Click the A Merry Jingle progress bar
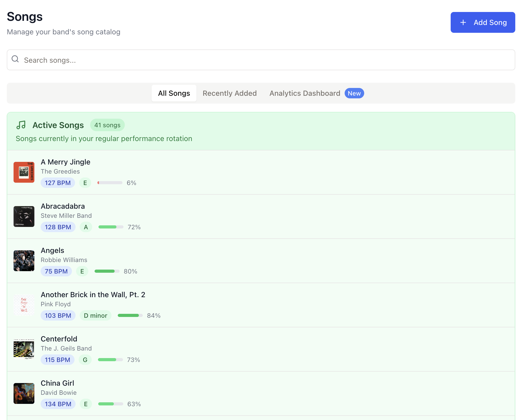 click(x=110, y=183)
